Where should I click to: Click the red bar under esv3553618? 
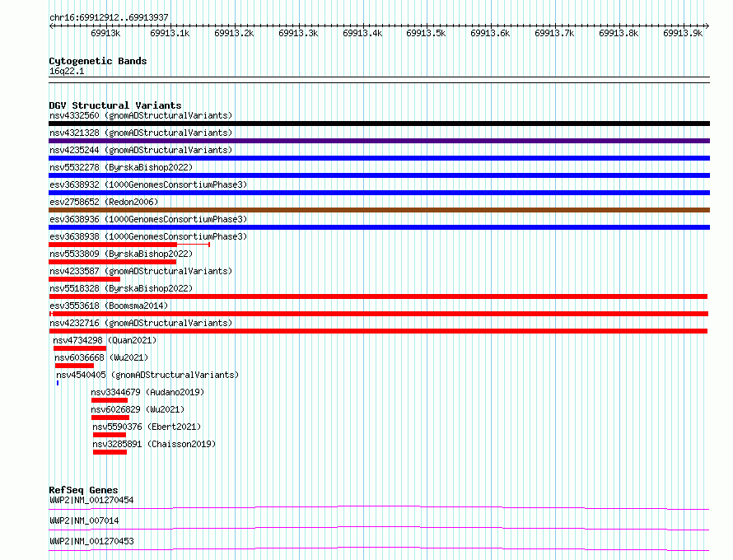[x=379, y=314]
